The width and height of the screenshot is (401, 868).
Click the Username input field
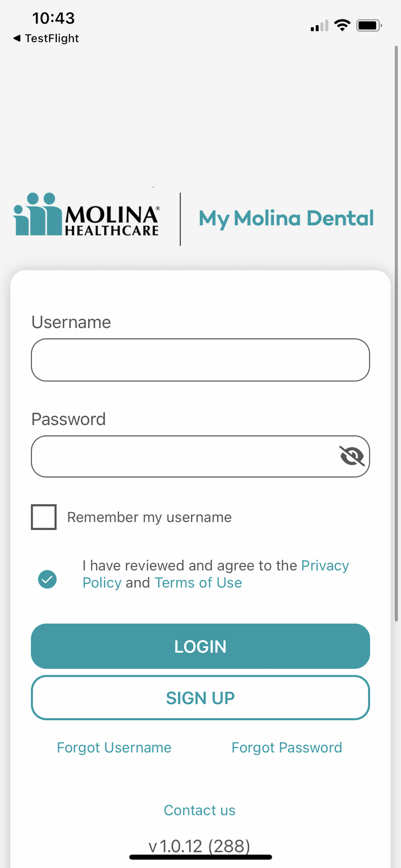tap(200, 360)
